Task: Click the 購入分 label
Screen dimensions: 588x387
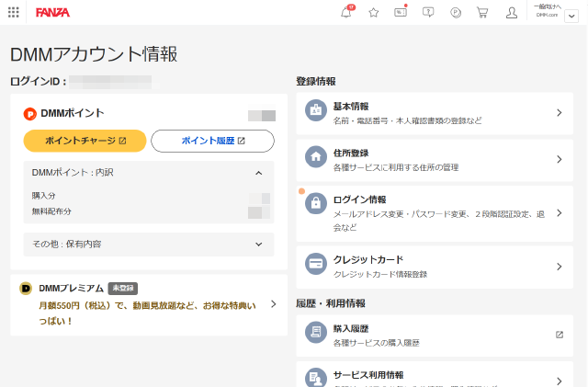Action: click(43, 196)
